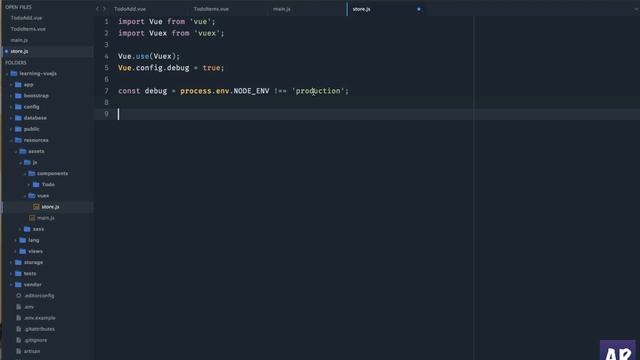The image size is (640, 360).
Task: Collapse the resources folder arrow
Action: 11,140
